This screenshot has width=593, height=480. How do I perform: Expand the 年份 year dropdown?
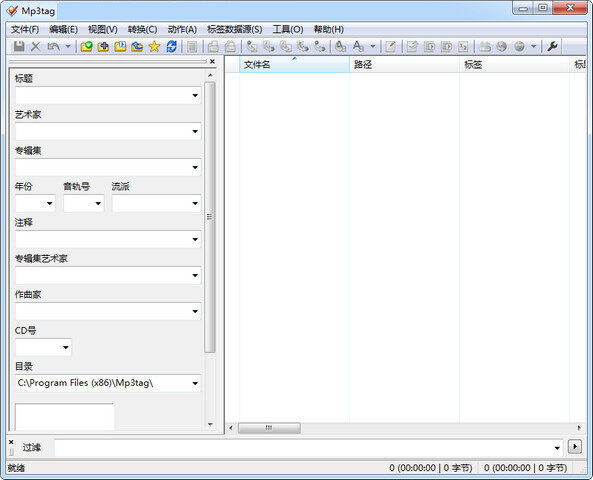pos(50,203)
